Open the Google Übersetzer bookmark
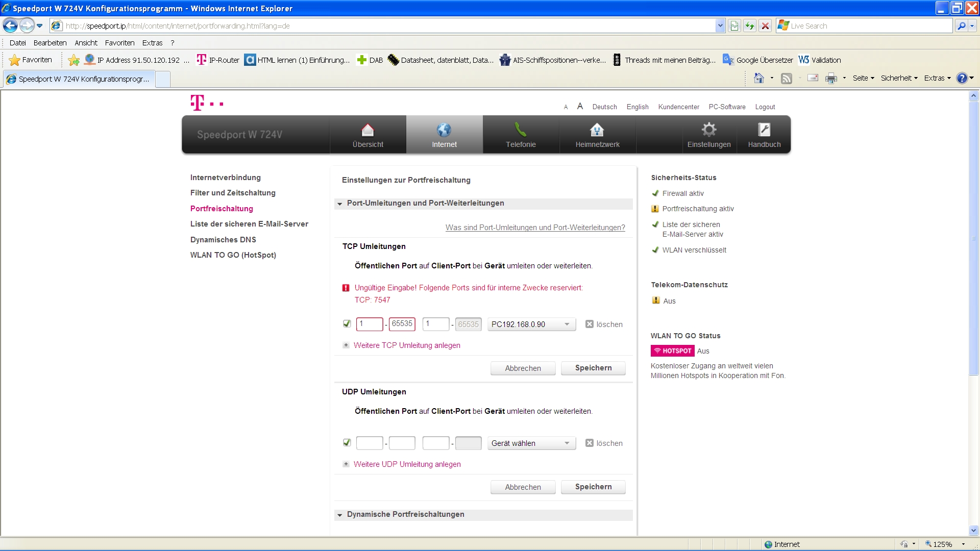 [x=758, y=60]
